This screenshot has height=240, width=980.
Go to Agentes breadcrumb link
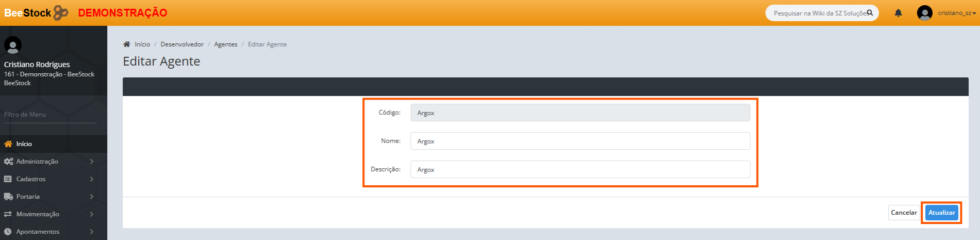(x=226, y=44)
